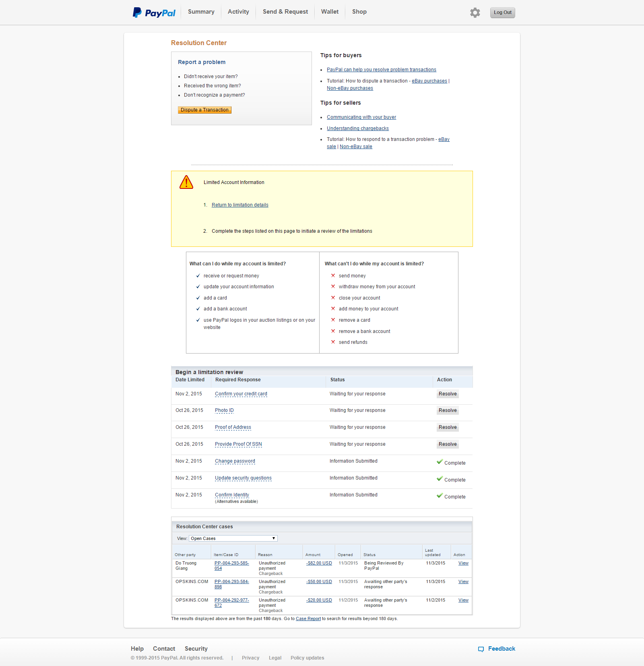
Task: Open the Send & Request tab
Action: [x=285, y=12]
